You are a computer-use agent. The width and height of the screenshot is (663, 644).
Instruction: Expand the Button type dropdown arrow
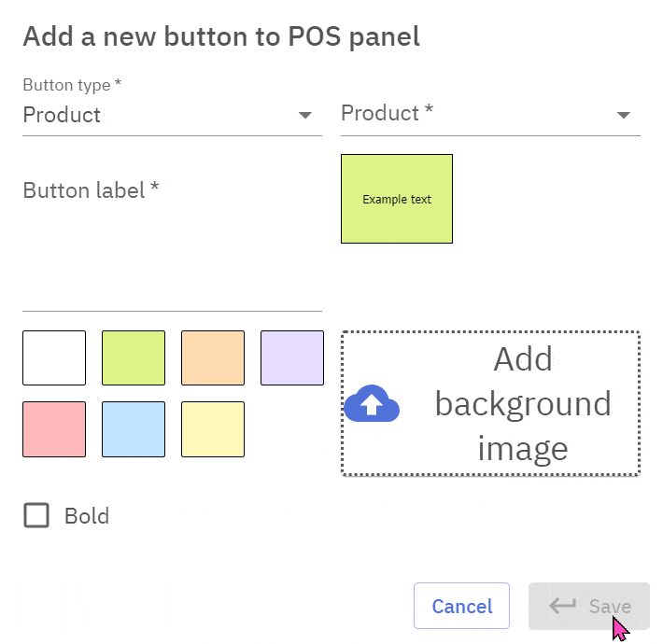point(304,116)
